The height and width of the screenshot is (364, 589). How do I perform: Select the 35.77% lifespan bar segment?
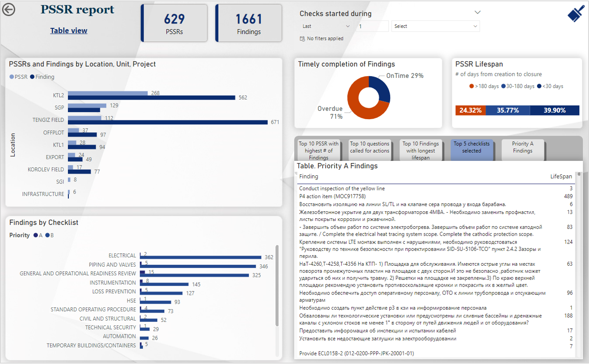click(508, 110)
